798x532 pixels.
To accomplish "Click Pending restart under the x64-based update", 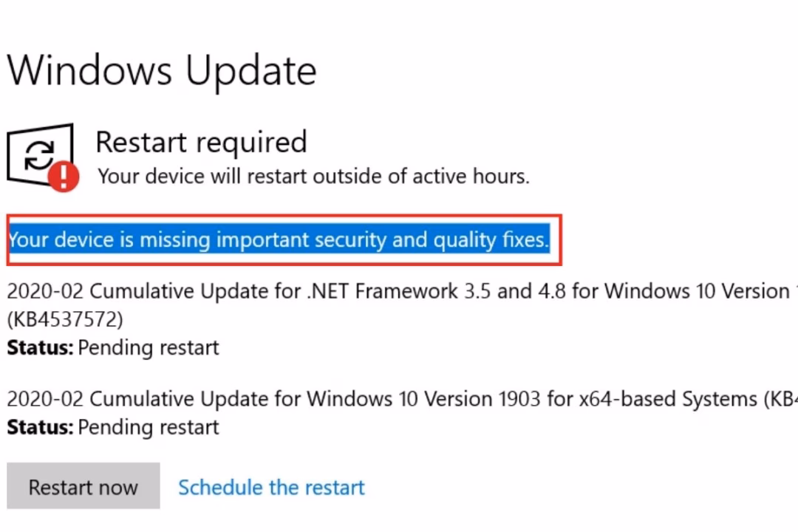I will click(149, 427).
